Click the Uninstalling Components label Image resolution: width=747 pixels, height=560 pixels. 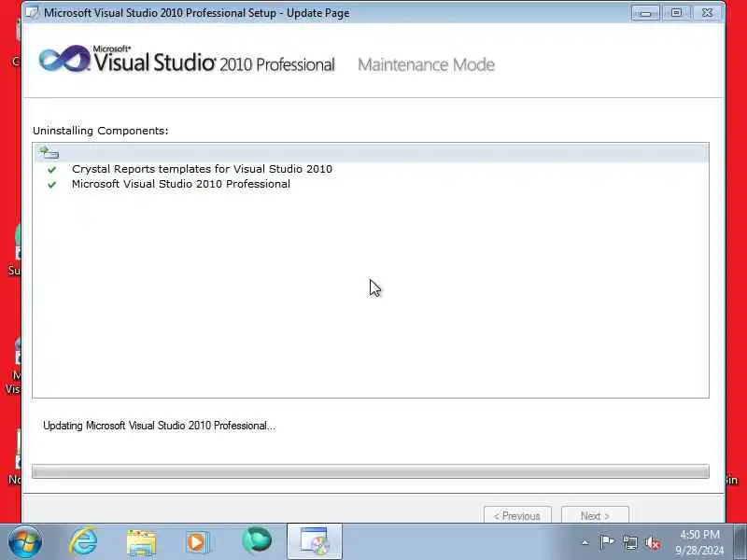[101, 131]
